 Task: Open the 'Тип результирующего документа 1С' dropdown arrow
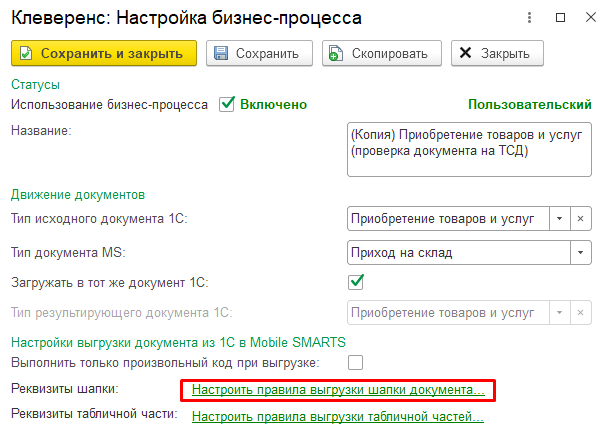point(560,313)
